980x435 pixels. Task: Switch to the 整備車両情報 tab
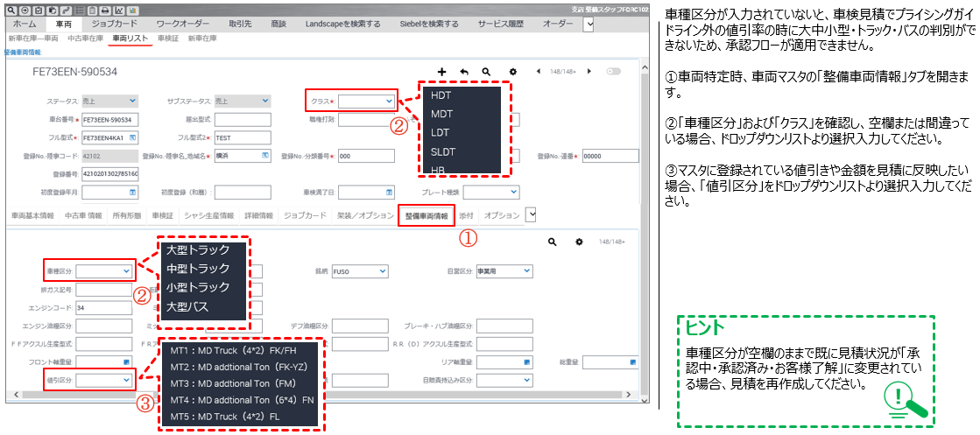pyautogui.click(x=425, y=214)
